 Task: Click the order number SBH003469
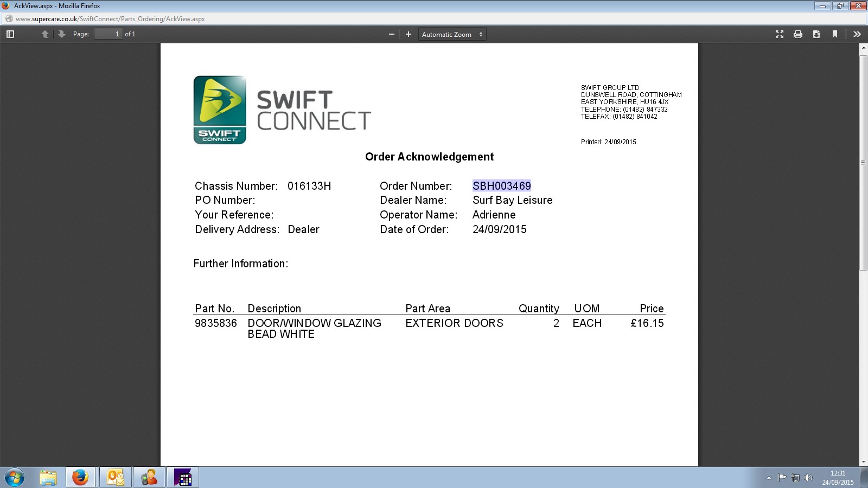coord(502,186)
